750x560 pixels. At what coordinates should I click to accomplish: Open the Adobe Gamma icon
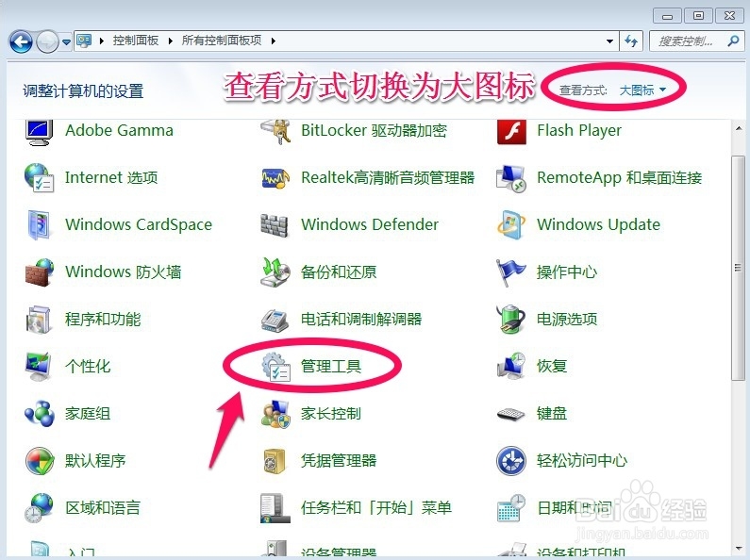(40, 131)
